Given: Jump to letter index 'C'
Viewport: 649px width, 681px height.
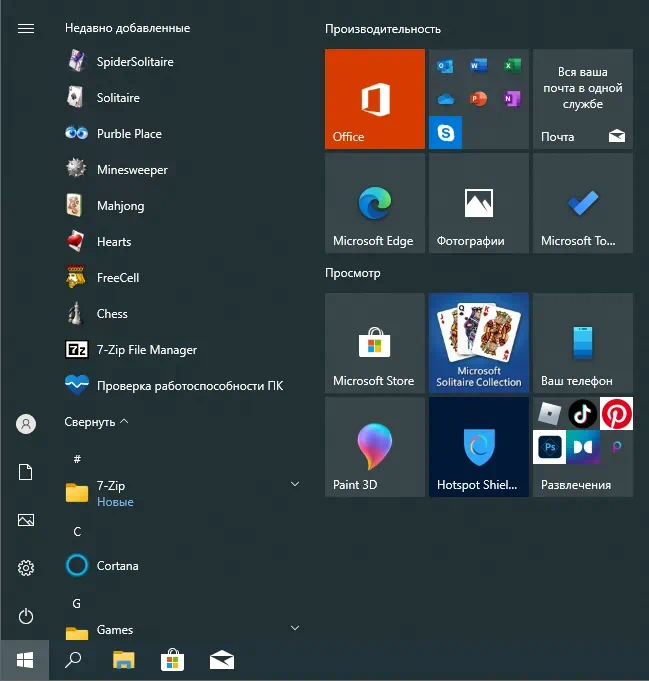Looking at the screenshot, I should [77, 532].
